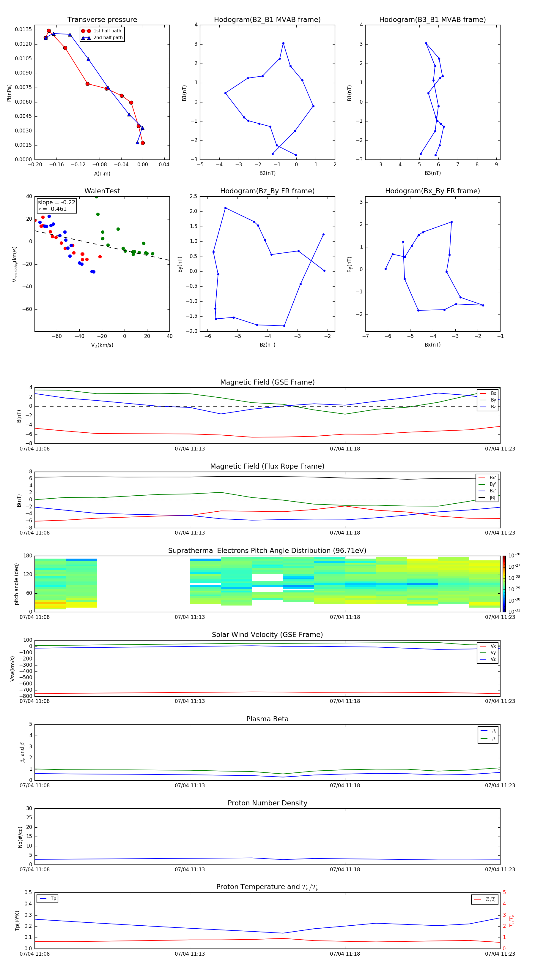Click the 'Plasma Beta' title
535x980 pixels.
(267, 719)
